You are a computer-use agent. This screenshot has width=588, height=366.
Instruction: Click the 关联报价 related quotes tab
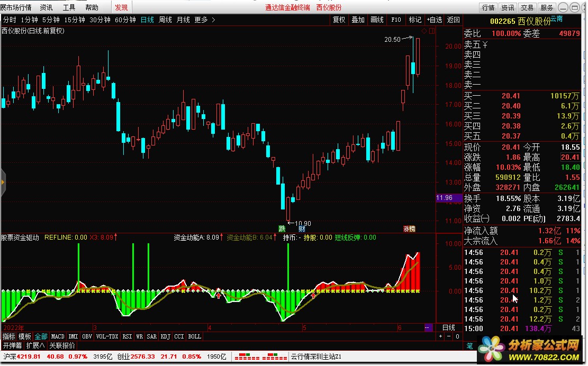pyautogui.click(x=62, y=345)
